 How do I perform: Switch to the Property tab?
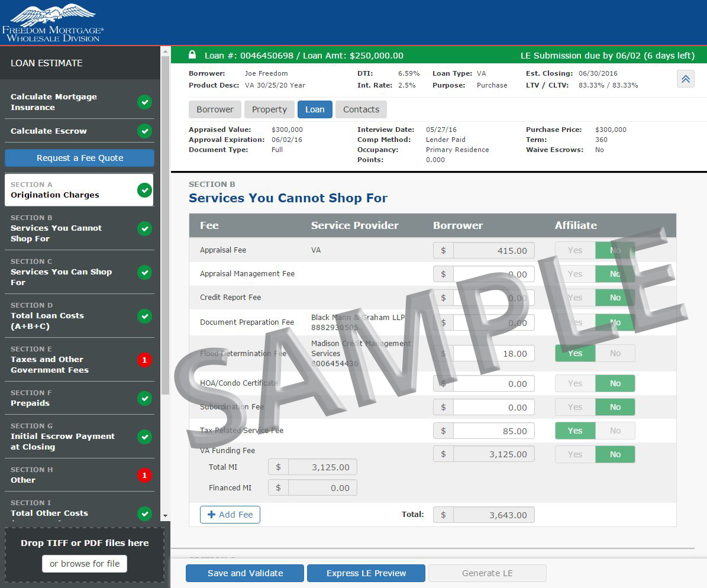tap(269, 109)
